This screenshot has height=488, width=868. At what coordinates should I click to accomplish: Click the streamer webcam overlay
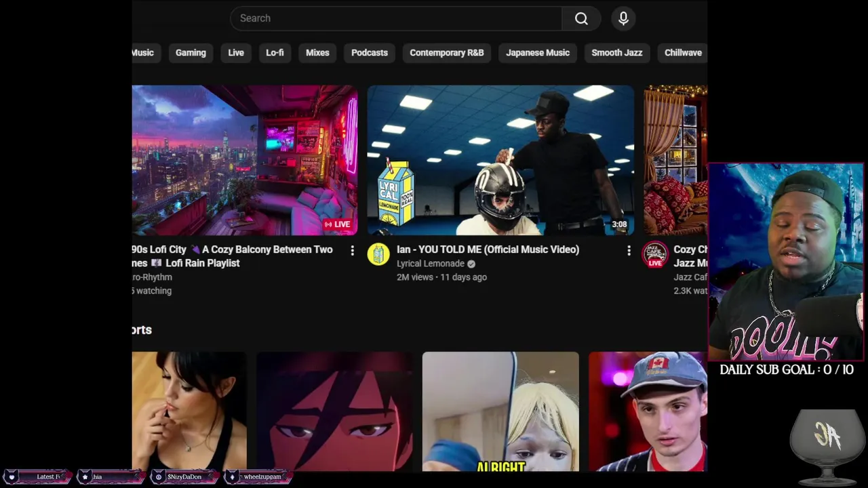pyautogui.click(x=785, y=262)
